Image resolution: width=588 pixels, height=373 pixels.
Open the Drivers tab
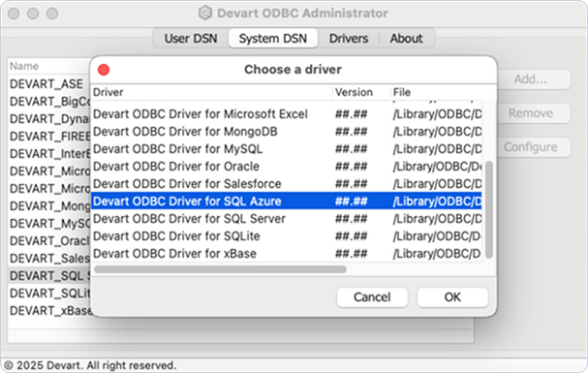click(349, 38)
